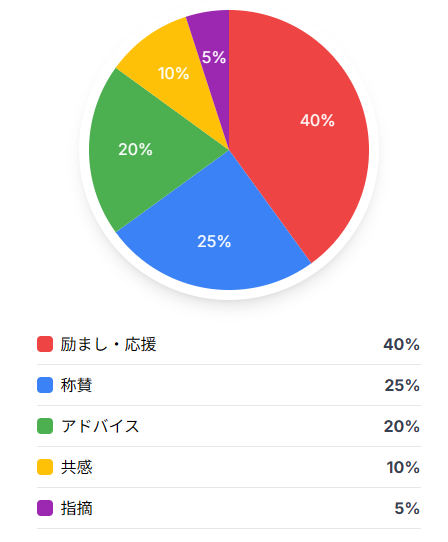Click the 20% value in legend

tap(402, 426)
